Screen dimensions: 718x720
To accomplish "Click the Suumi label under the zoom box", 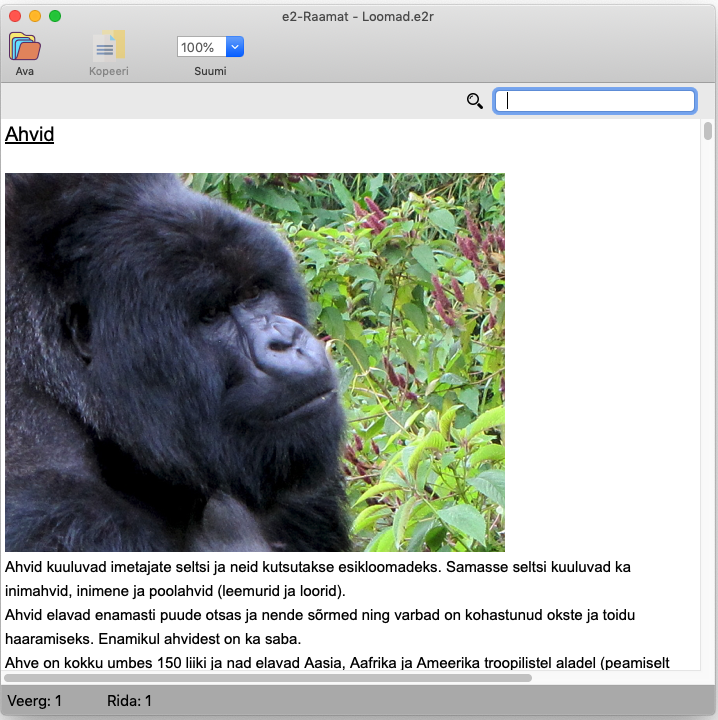I will 210,71.
